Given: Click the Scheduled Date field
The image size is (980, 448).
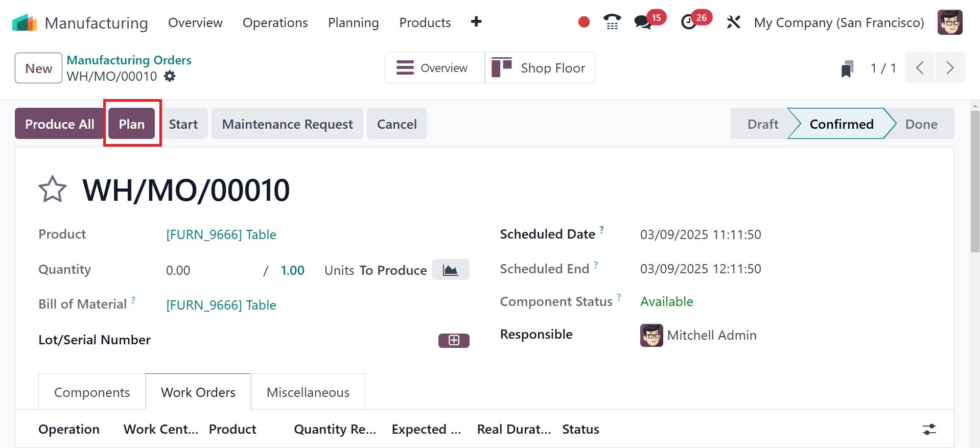Looking at the screenshot, I should click(x=701, y=234).
